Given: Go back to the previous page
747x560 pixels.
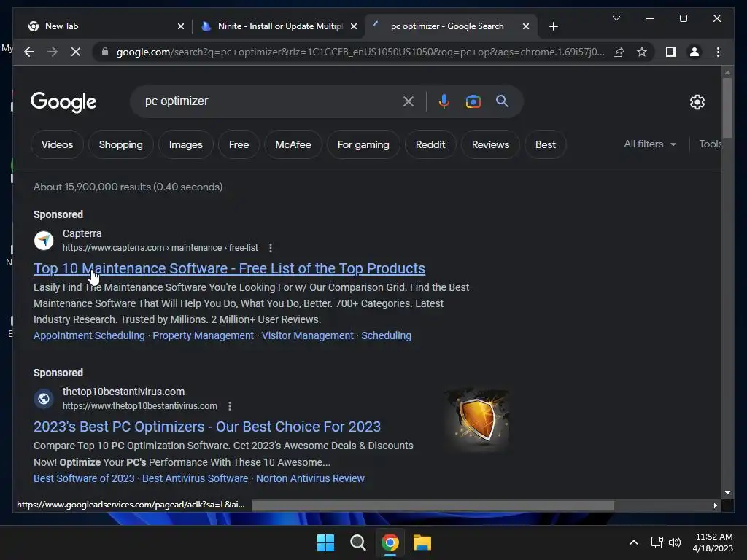Looking at the screenshot, I should coord(29,52).
